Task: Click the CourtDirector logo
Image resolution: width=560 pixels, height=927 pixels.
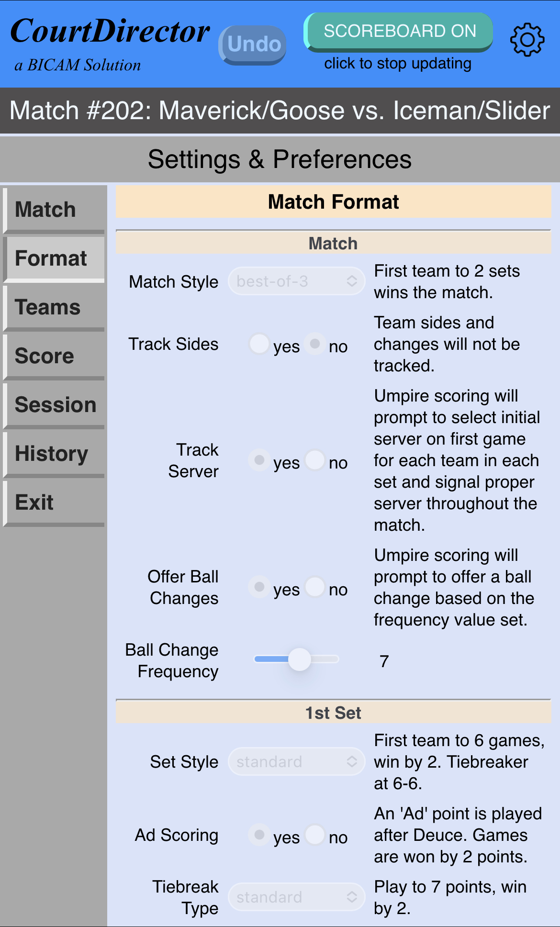Action: coord(110,32)
